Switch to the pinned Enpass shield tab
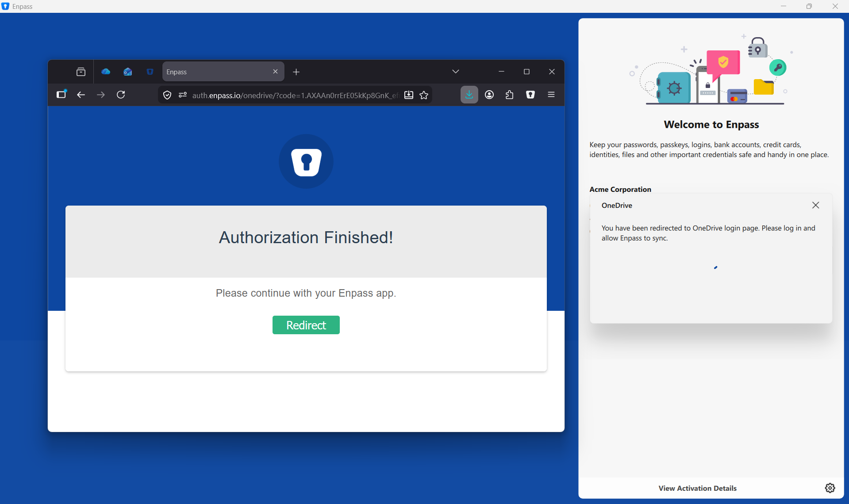The image size is (849, 504). (150, 72)
